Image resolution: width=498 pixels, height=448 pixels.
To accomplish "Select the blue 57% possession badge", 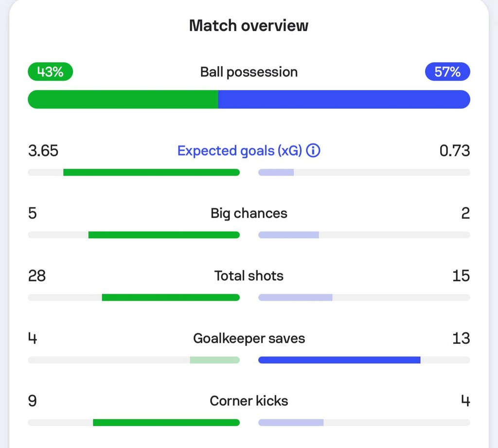I will coord(447,72).
